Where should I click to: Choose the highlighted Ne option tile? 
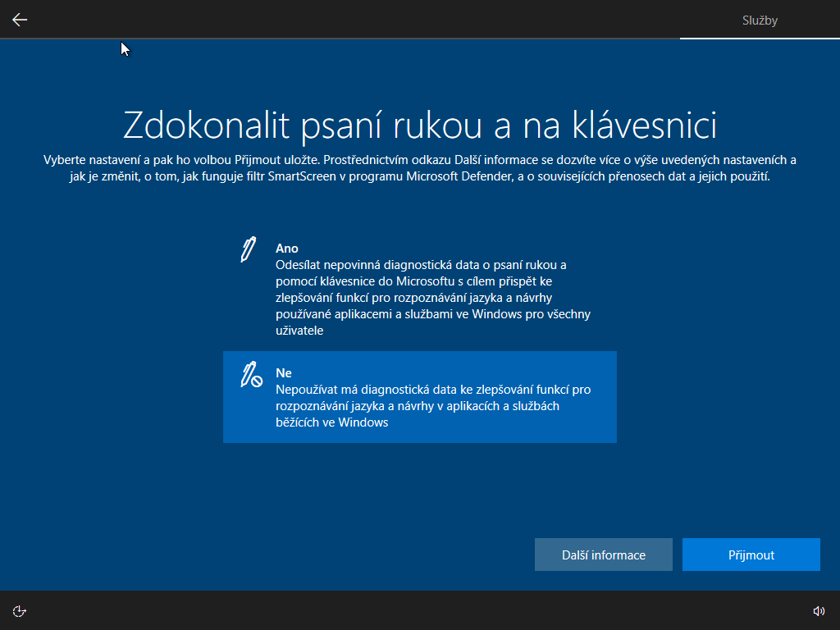click(419, 397)
